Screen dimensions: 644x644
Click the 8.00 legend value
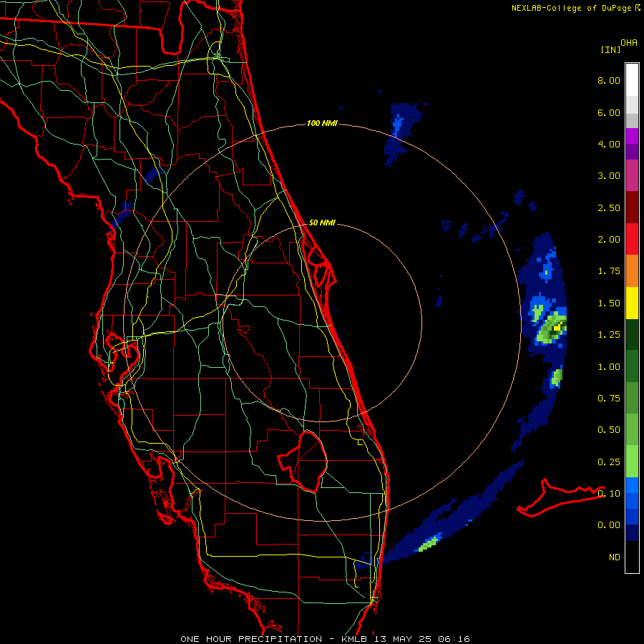[x=609, y=80]
